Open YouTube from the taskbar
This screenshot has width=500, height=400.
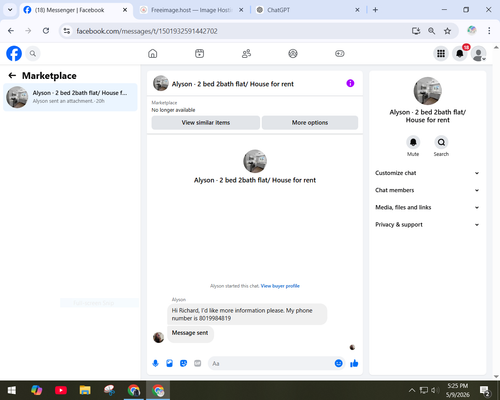pos(61,390)
